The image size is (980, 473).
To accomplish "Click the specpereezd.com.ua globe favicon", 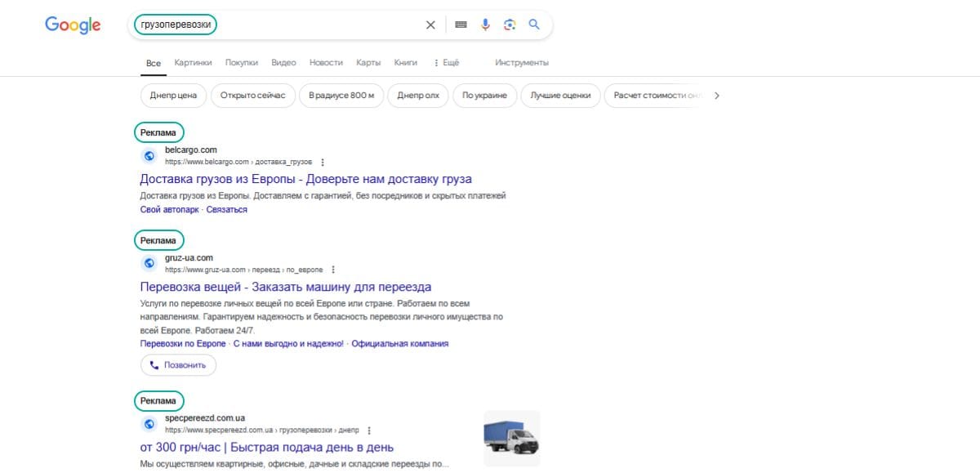I will [x=149, y=424].
